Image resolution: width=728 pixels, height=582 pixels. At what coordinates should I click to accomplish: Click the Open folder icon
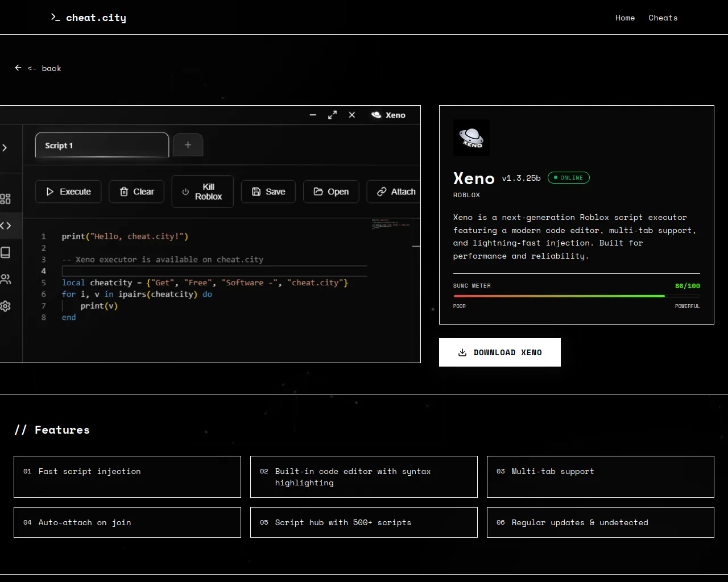(318, 192)
